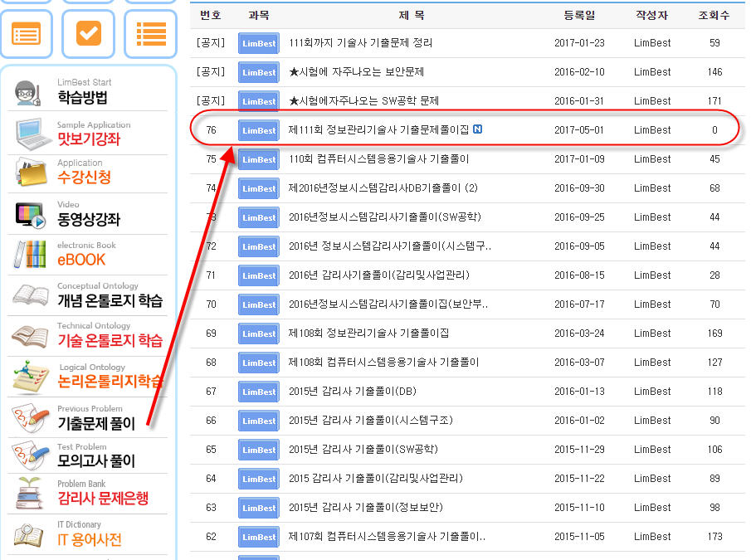Image resolution: width=751 pixels, height=560 pixels.
Task: Click the blue N new-post icon
Action: tap(477, 129)
